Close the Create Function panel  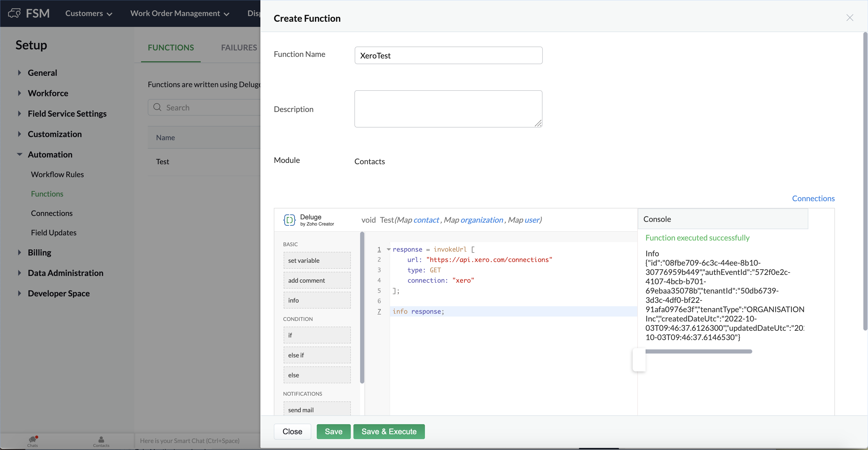coord(849,18)
